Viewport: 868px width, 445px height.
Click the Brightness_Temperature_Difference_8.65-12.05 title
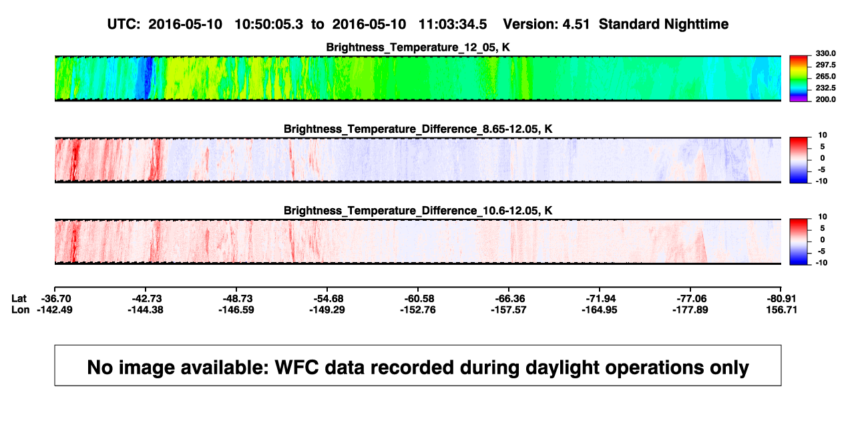pyautogui.click(x=418, y=129)
